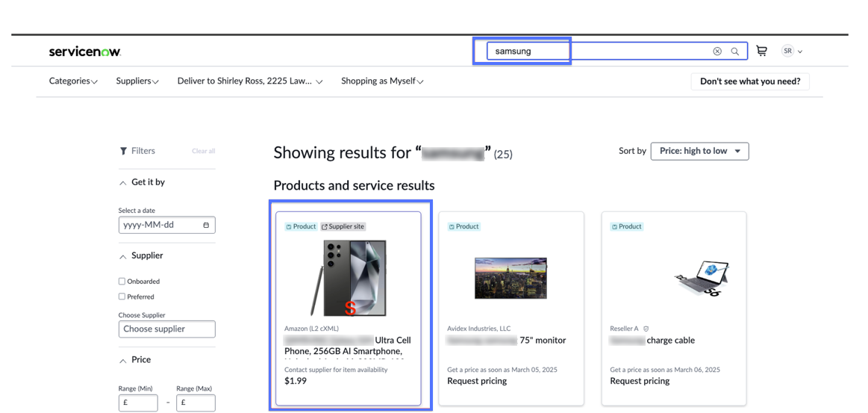Click the Range (Max) price field
Viewport: 868px width, 413px height.
pyautogui.click(x=196, y=403)
